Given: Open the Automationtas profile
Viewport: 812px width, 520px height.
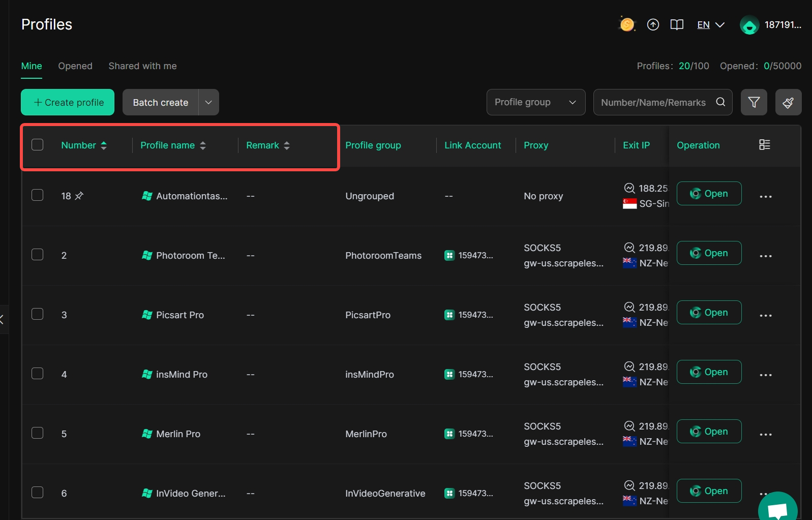Looking at the screenshot, I should click(x=709, y=194).
